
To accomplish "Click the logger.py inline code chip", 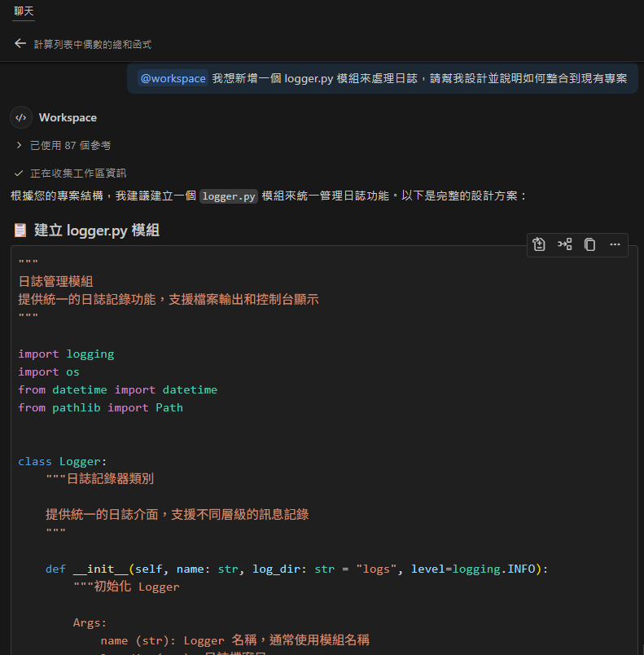I will point(228,196).
